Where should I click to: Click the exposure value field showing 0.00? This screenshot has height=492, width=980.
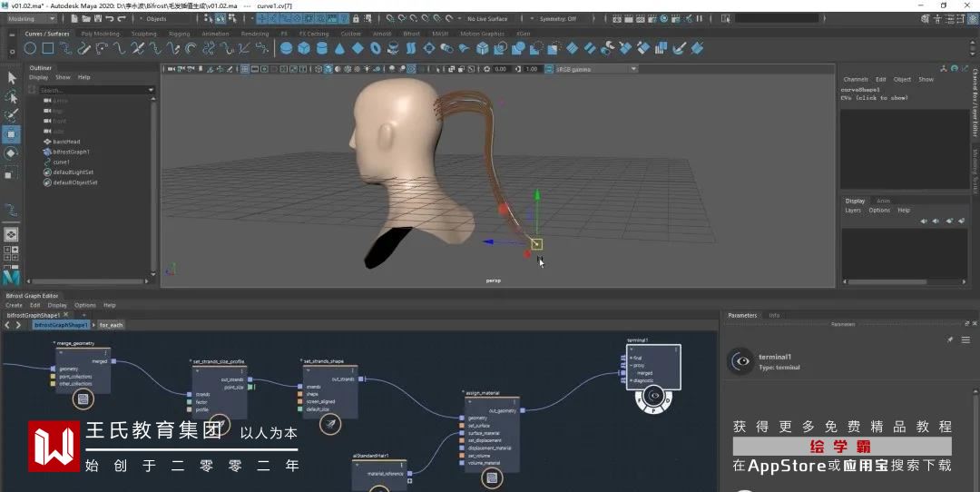500,69
